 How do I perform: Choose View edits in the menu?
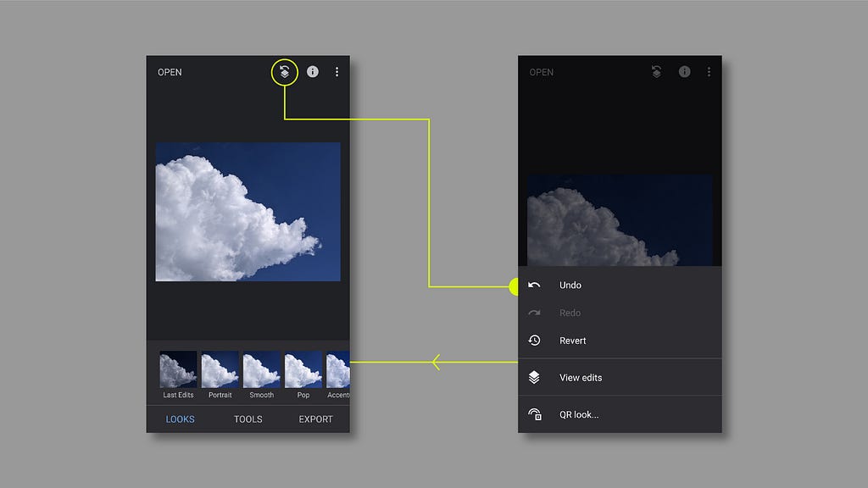pyautogui.click(x=620, y=377)
